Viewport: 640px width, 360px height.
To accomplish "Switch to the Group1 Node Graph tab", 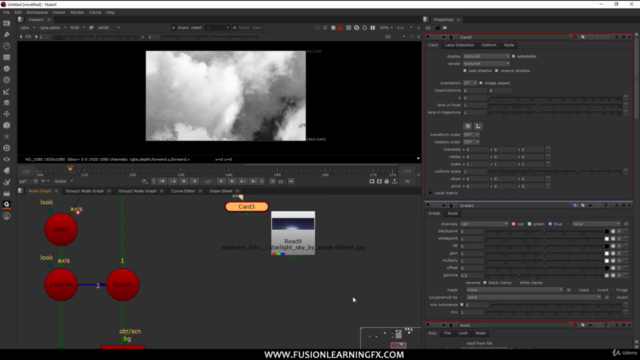I will click(85, 191).
